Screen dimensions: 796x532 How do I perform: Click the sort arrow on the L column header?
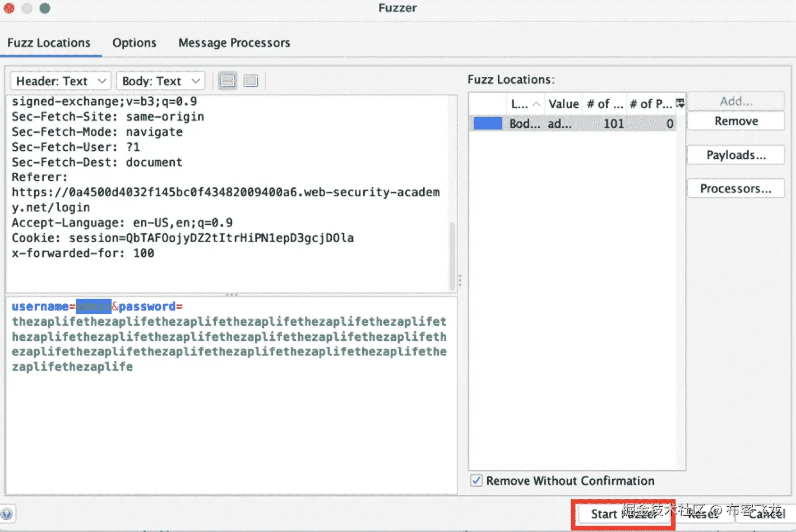536,103
